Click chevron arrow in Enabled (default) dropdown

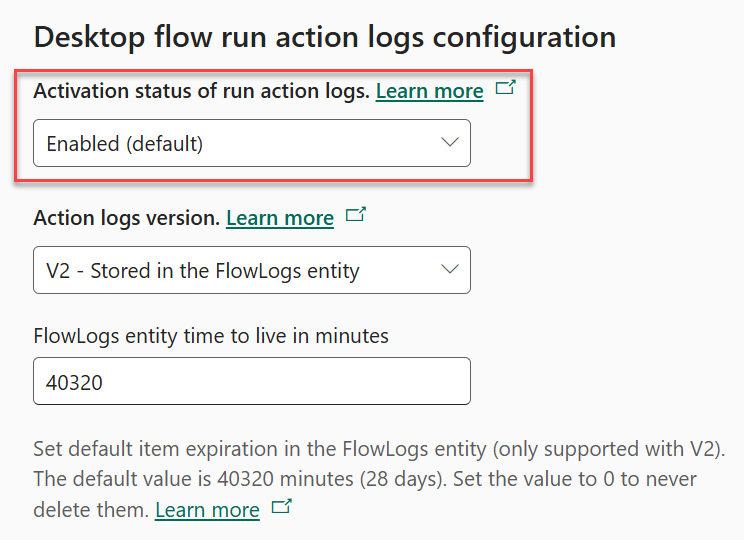[x=449, y=142]
